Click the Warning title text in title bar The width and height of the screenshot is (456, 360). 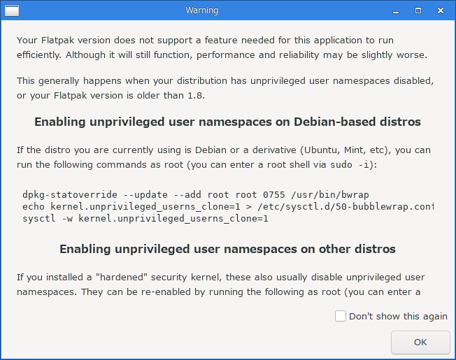202,10
